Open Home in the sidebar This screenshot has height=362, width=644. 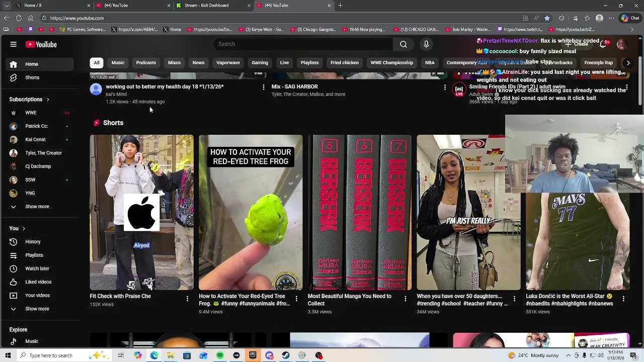point(39,64)
